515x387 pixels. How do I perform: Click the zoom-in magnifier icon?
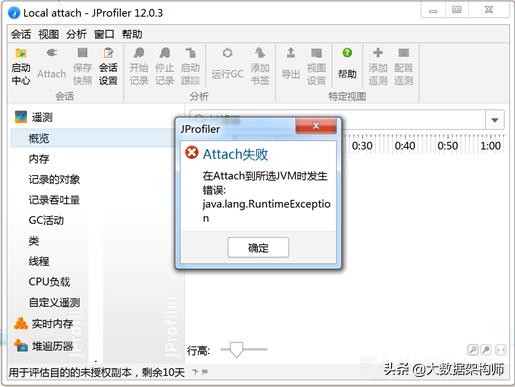pyautogui.click(x=473, y=350)
